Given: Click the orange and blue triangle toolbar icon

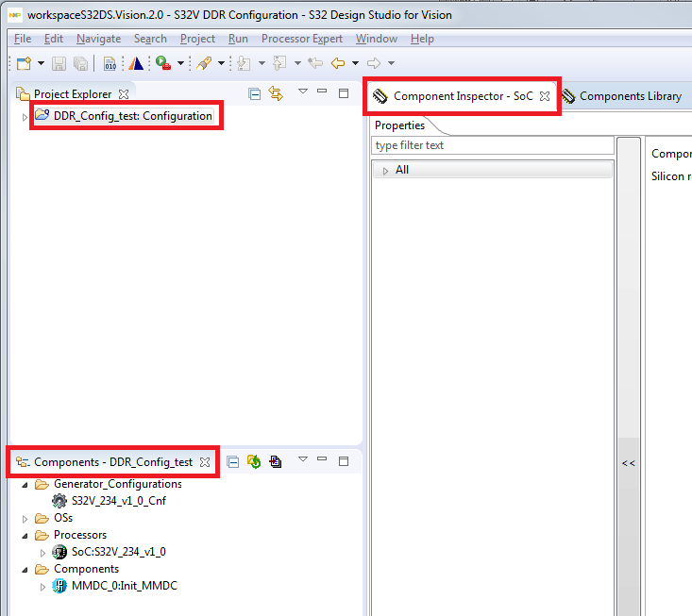Looking at the screenshot, I should tap(136, 63).
